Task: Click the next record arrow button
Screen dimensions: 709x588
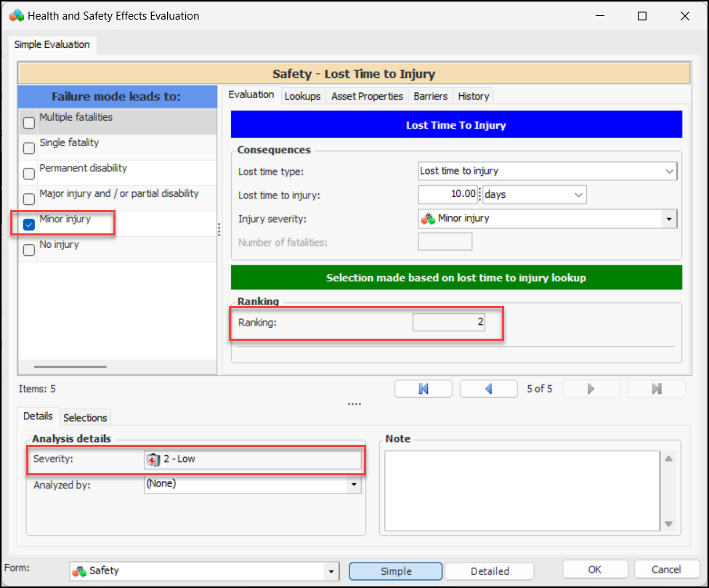Action: click(591, 389)
